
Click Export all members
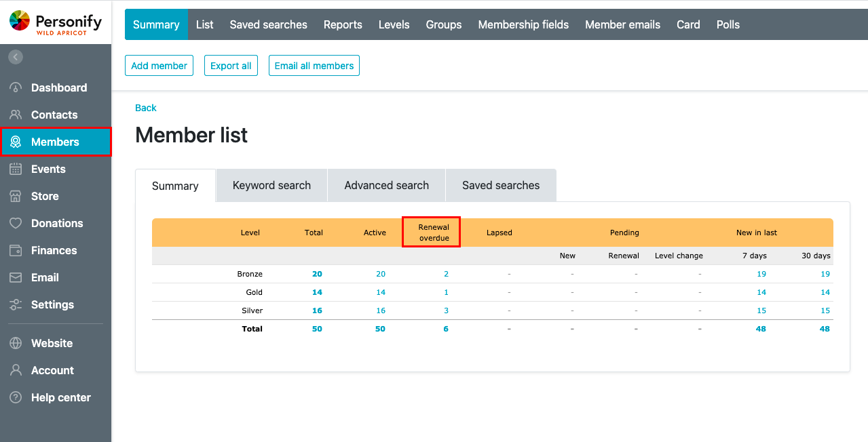coord(231,65)
